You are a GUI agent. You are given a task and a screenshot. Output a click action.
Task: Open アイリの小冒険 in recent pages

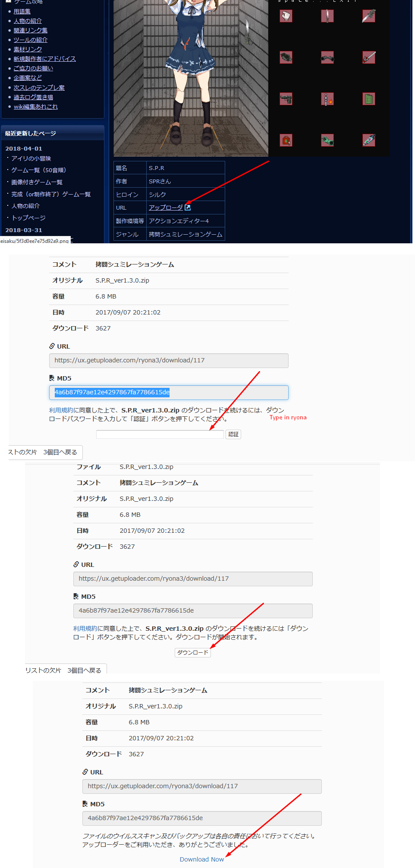pos(31,158)
